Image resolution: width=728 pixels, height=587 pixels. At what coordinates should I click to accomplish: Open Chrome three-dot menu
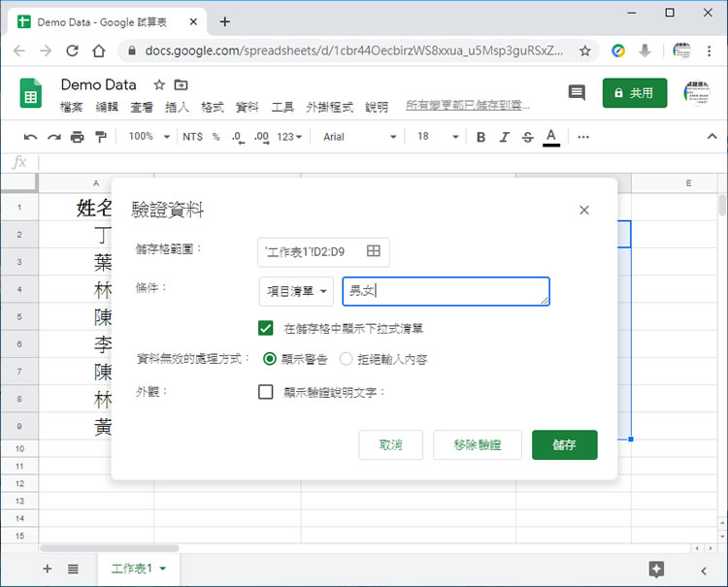(709, 50)
